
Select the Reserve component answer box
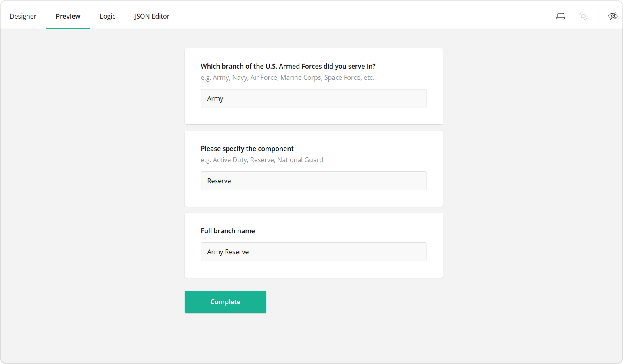(314, 180)
